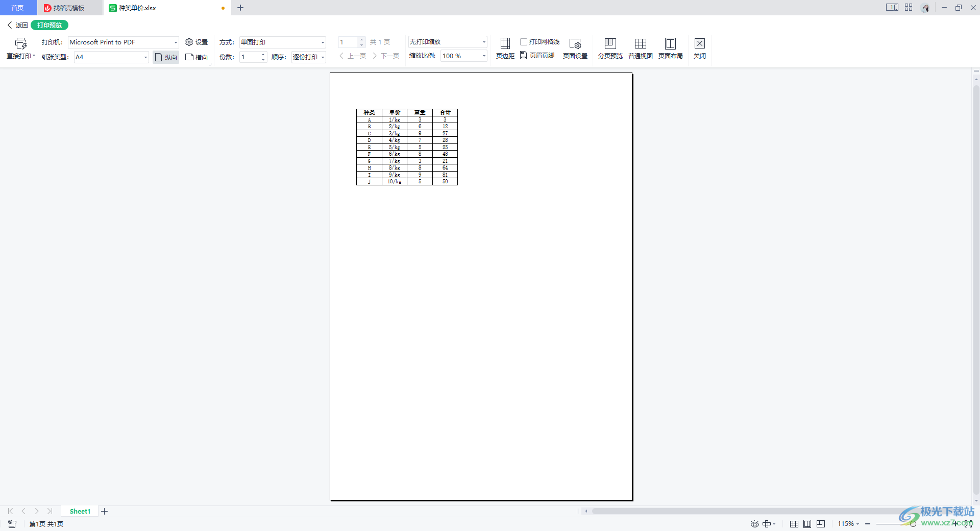Switch to 分页预览 page break preview
This screenshot has height=531, width=980.
point(610,49)
